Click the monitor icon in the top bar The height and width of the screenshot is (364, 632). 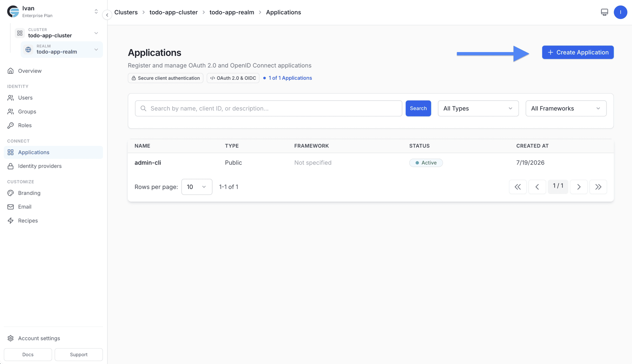pos(604,12)
